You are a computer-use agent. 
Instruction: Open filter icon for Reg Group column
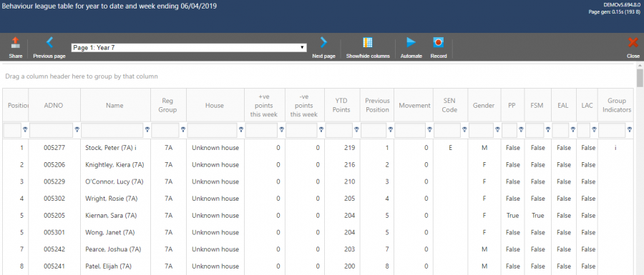(183, 129)
